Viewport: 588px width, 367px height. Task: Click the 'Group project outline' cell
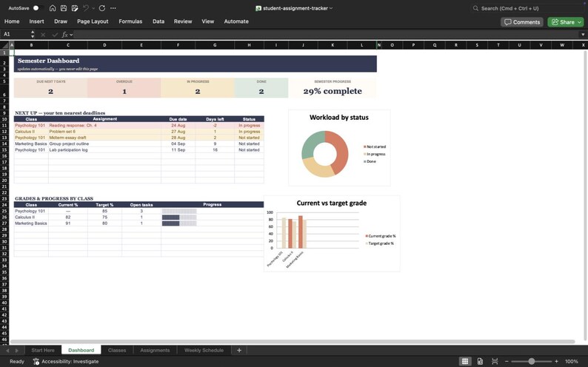pos(104,144)
